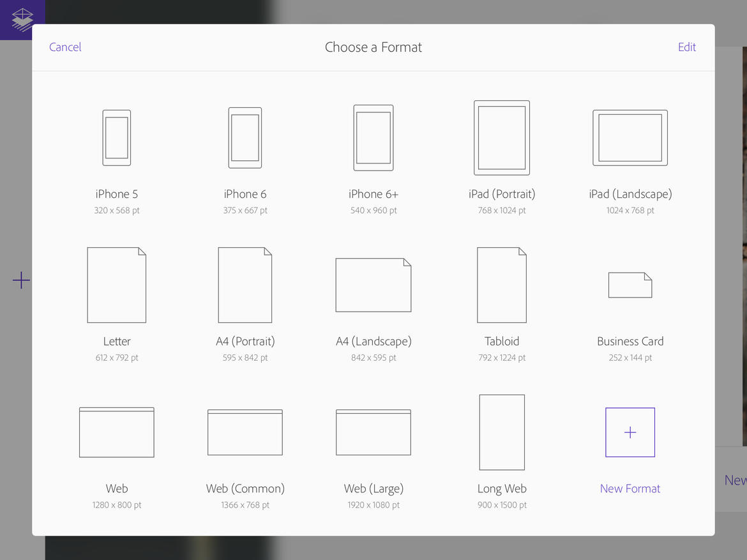The height and width of the screenshot is (560, 747).
Task: Choose the A4 (Portrait) page icon
Action: (x=245, y=285)
